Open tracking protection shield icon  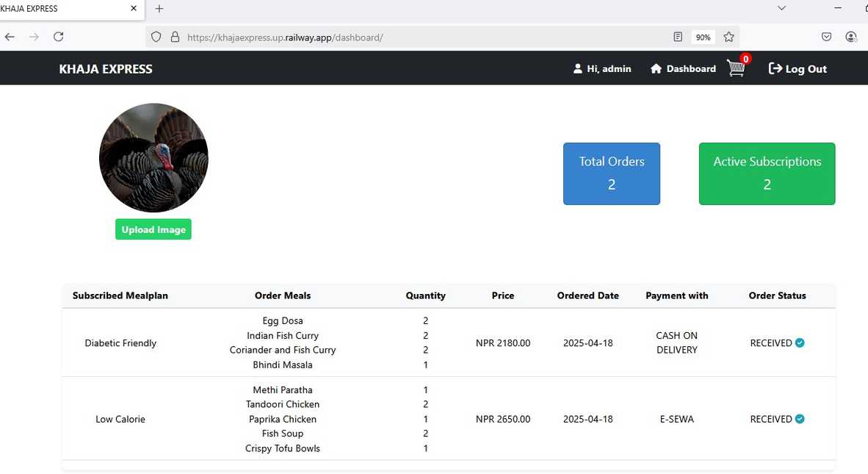156,37
